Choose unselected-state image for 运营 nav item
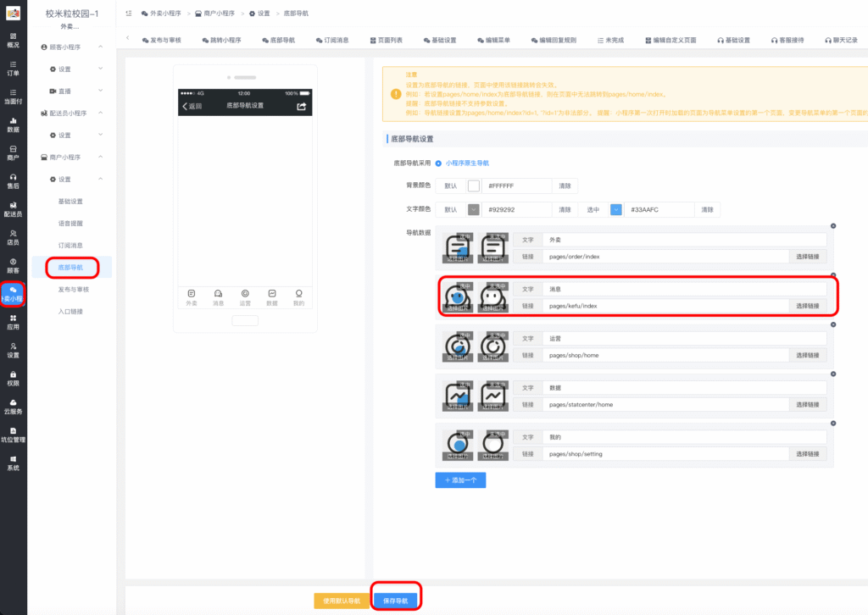 [493, 346]
